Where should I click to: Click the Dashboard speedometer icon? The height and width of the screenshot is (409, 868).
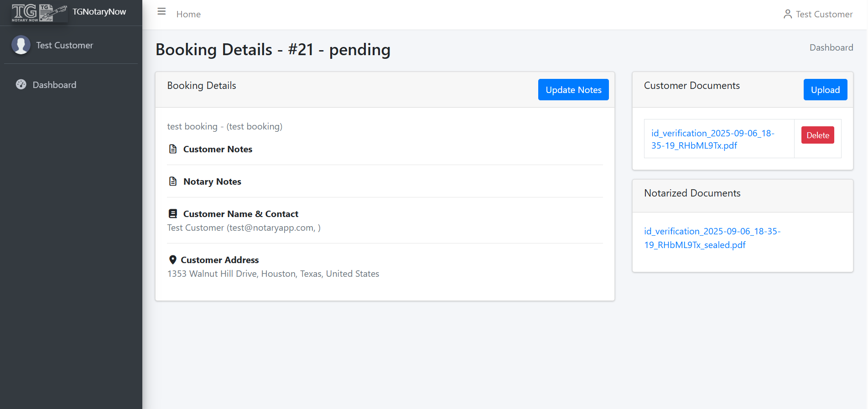[21, 84]
